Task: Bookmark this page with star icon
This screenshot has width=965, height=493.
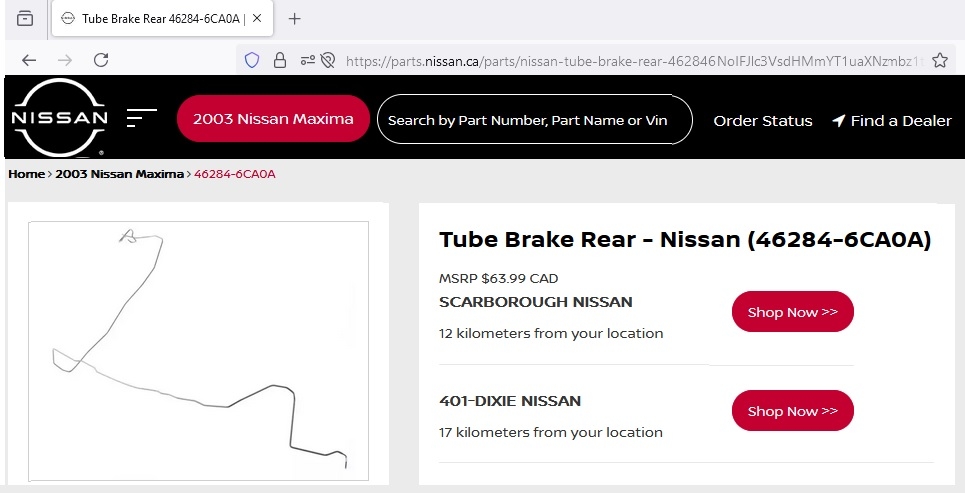Action: 940,60
